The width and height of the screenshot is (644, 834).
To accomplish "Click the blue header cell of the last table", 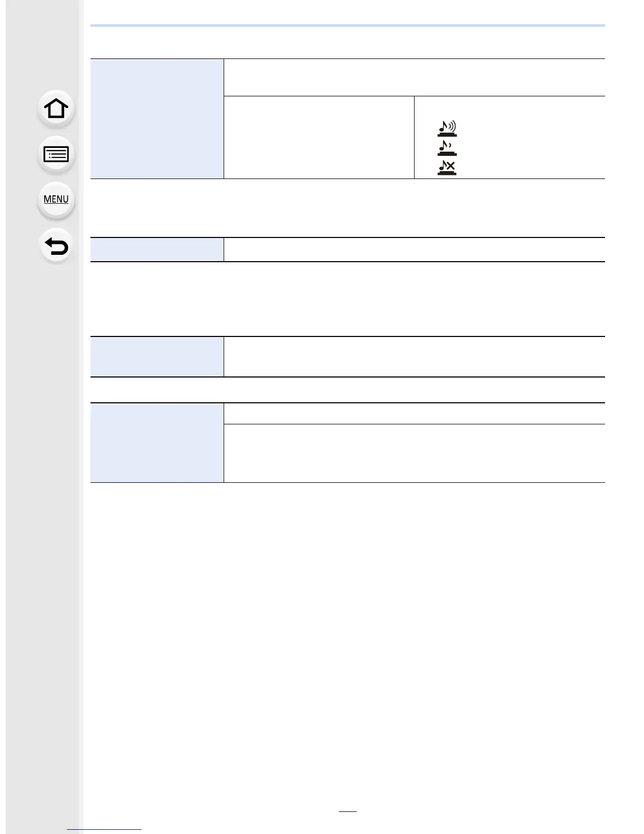I will pos(157,443).
